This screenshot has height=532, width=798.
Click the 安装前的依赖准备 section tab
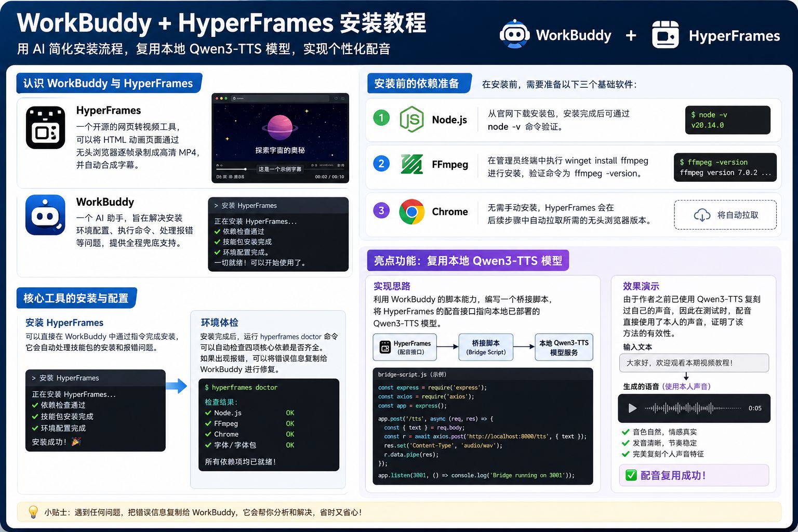(x=419, y=84)
